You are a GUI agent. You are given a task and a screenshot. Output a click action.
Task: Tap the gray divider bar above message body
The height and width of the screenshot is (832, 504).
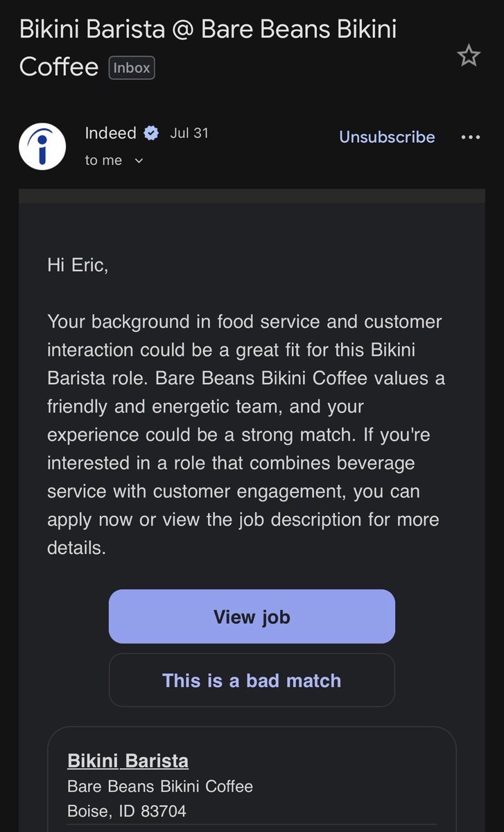click(x=252, y=196)
